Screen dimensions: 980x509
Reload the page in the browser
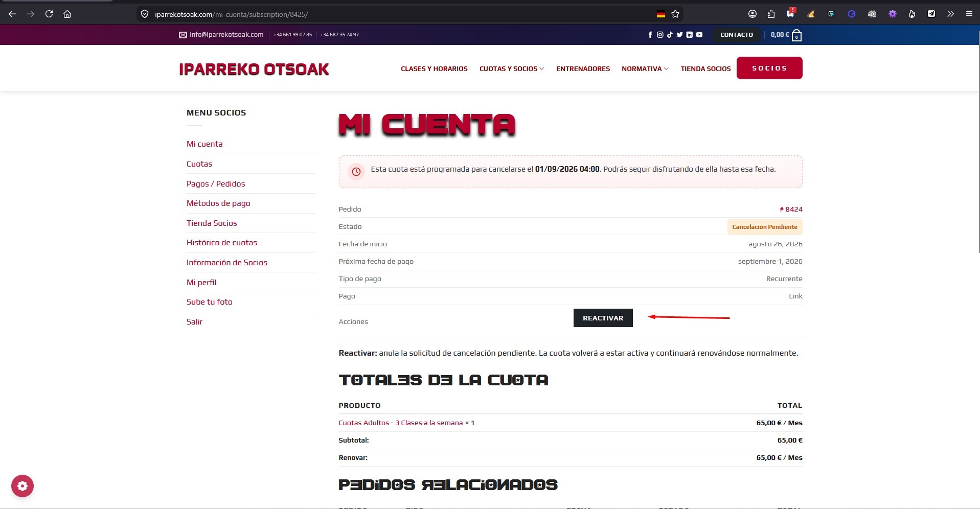[49, 14]
